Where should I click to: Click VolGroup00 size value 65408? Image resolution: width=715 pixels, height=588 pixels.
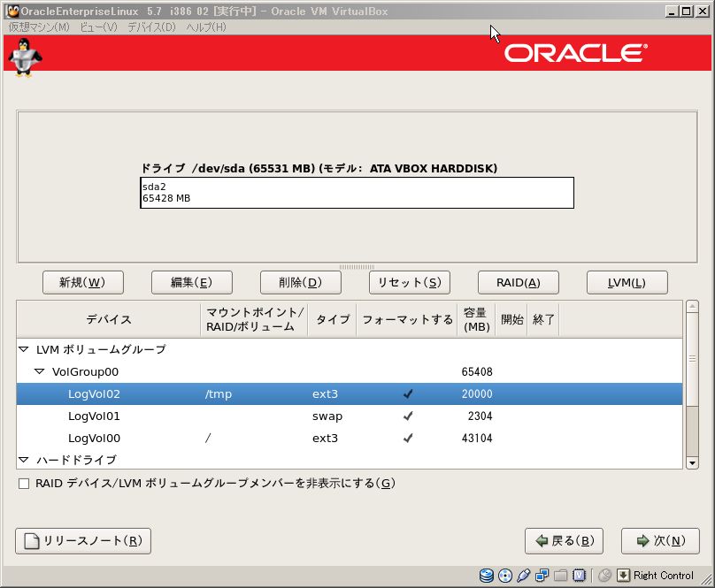click(x=477, y=372)
